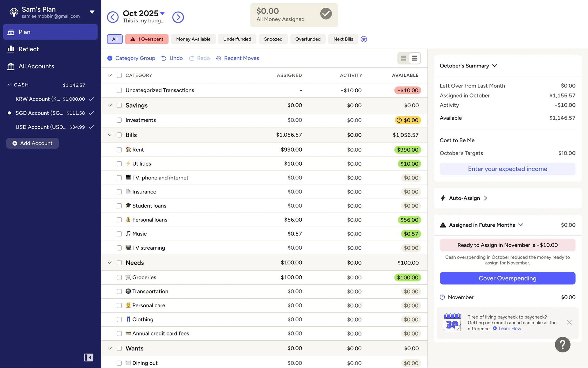The height and width of the screenshot is (368, 588).
Task: Open the help question mark button
Action: click(562, 345)
